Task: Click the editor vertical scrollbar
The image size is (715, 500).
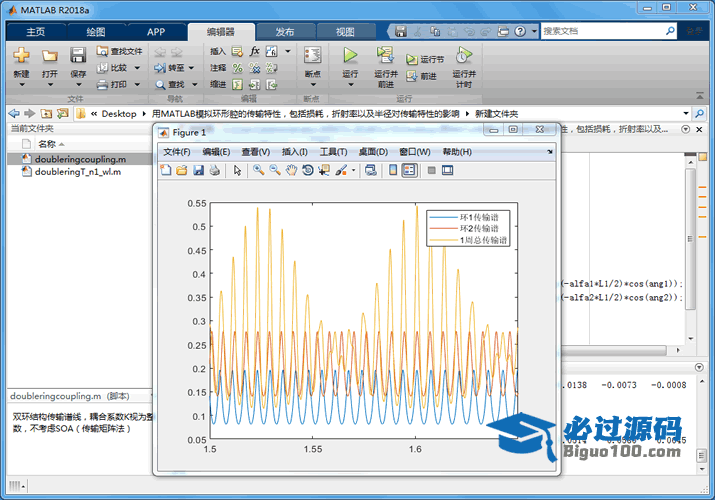Action: click(x=690, y=239)
